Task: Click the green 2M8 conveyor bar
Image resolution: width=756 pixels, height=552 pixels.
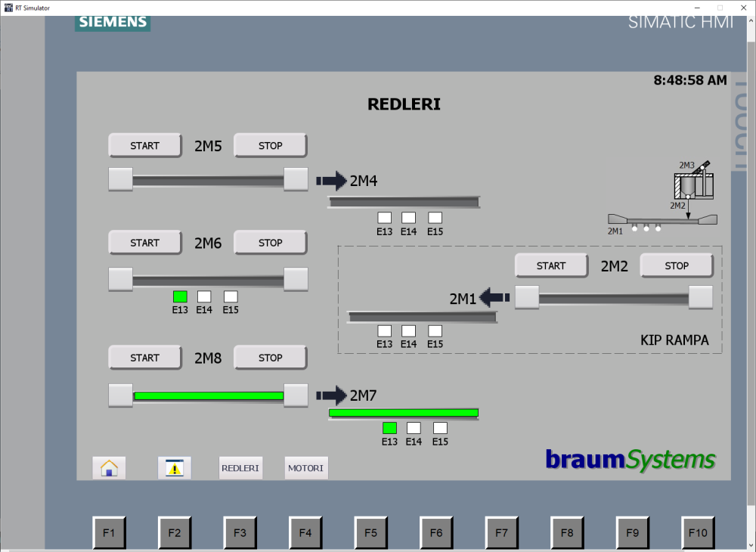Action: click(x=208, y=395)
